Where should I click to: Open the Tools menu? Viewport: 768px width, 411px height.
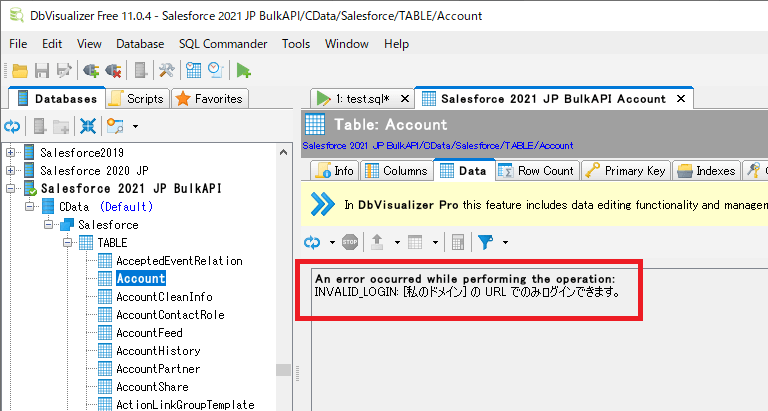tap(296, 44)
